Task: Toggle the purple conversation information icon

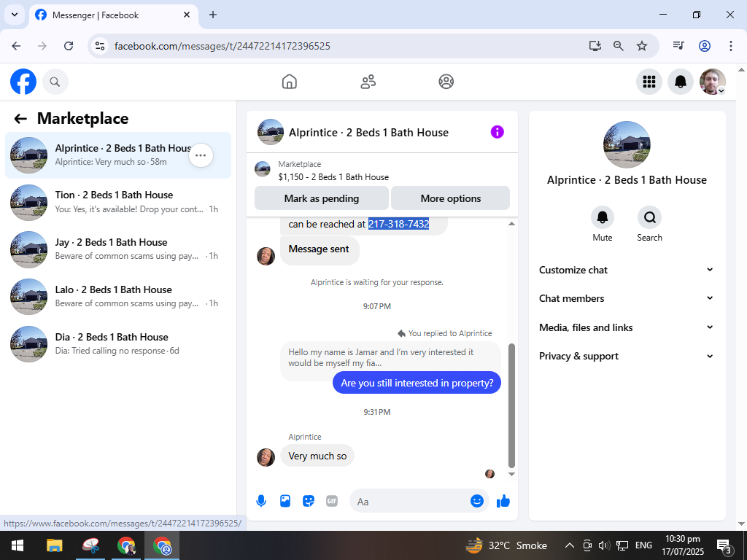Action: tap(497, 132)
